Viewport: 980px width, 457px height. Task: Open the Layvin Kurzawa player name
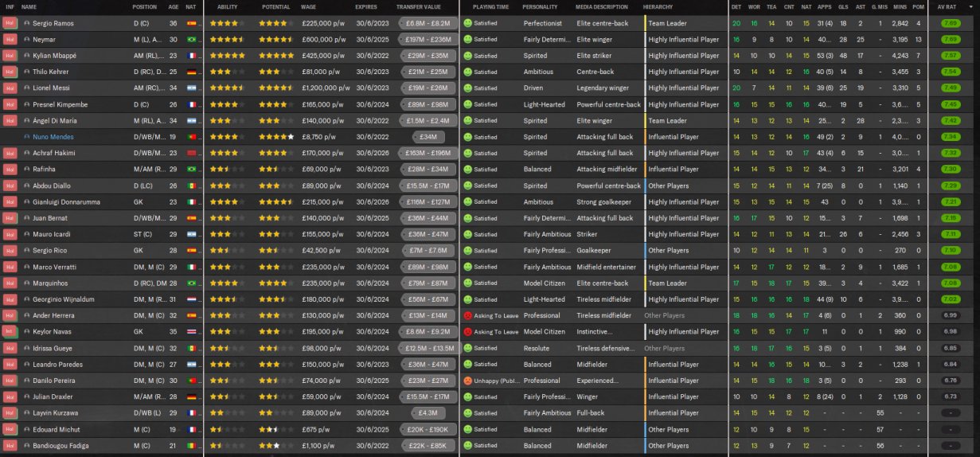click(56, 412)
